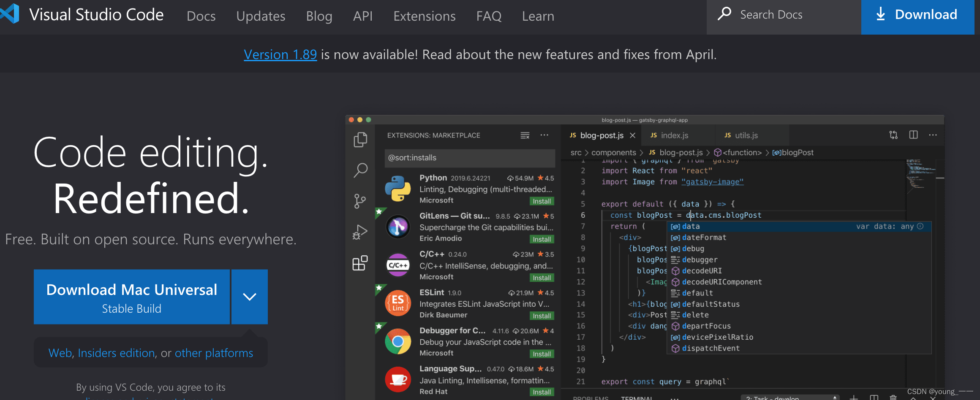Click the C/C++ extension icon
The image size is (980, 400).
pyautogui.click(x=398, y=265)
